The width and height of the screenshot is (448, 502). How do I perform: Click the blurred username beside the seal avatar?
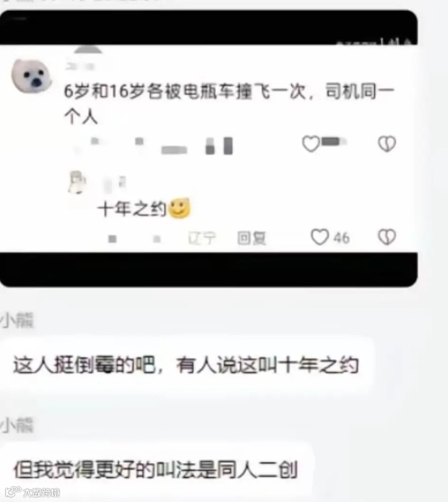(80, 66)
